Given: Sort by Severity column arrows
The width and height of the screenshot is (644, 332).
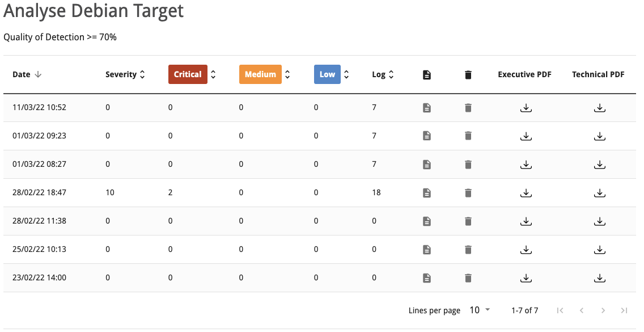Looking at the screenshot, I should click(142, 74).
